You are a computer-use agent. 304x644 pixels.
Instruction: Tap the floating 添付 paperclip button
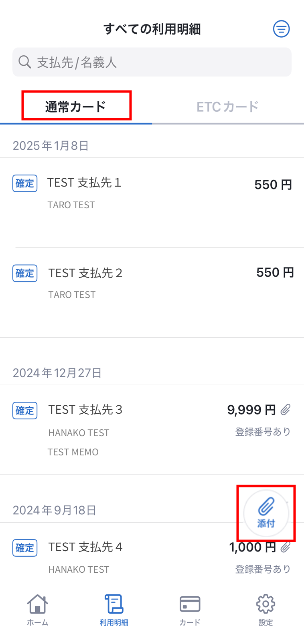pos(266,513)
